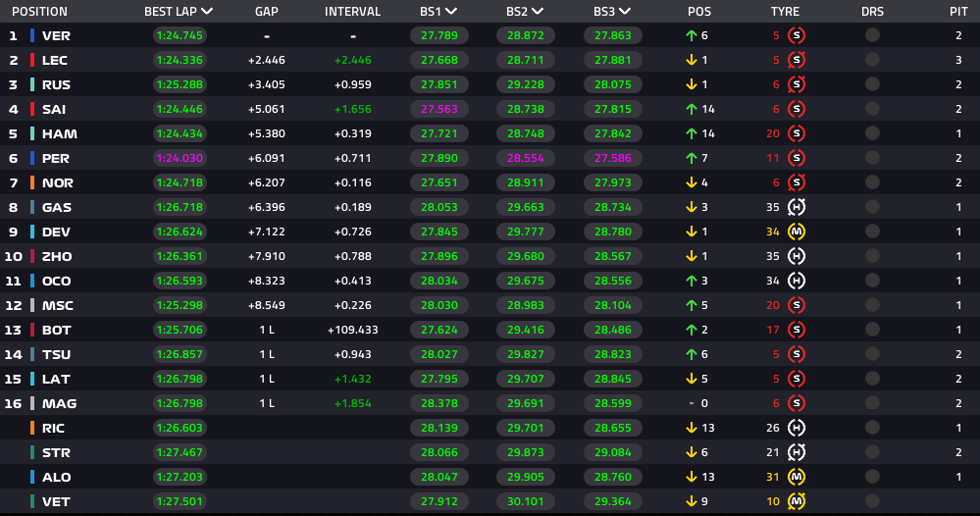
Task: Select the BOT driver row name
Action: click(x=56, y=330)
